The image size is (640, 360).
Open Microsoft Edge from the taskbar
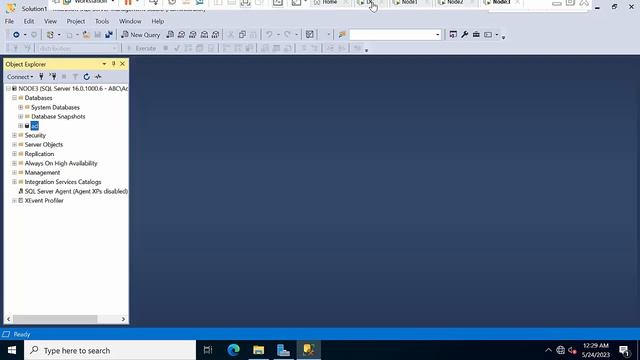click(233, 350)
